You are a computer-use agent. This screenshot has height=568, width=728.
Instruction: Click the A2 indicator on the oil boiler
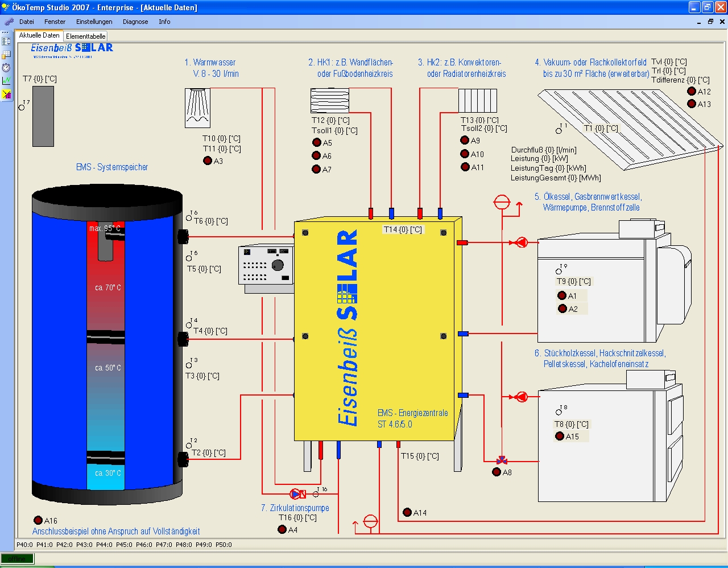coord(562,308)
